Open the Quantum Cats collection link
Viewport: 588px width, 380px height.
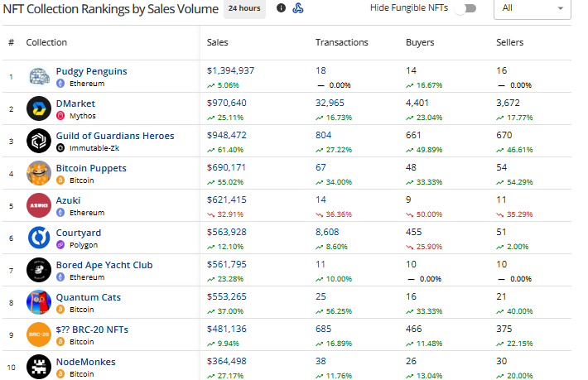point(89,297)
